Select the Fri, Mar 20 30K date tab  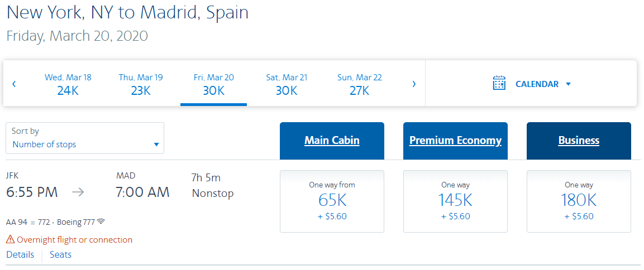[213, 84]
